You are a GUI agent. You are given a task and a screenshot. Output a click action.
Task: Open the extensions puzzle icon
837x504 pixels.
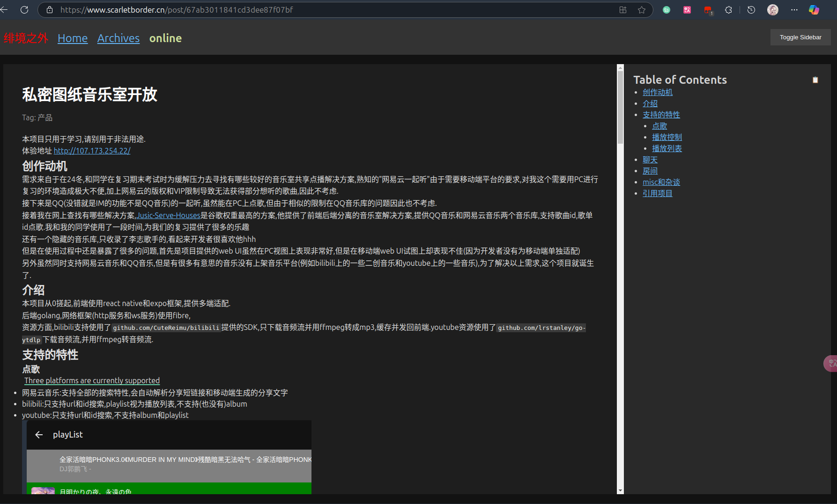click(x=728, y=10)
